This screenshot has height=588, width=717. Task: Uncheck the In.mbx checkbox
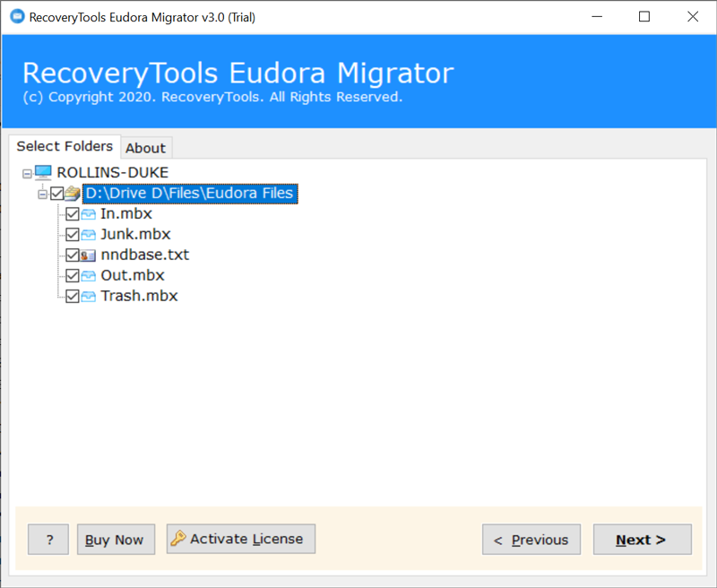73,214
